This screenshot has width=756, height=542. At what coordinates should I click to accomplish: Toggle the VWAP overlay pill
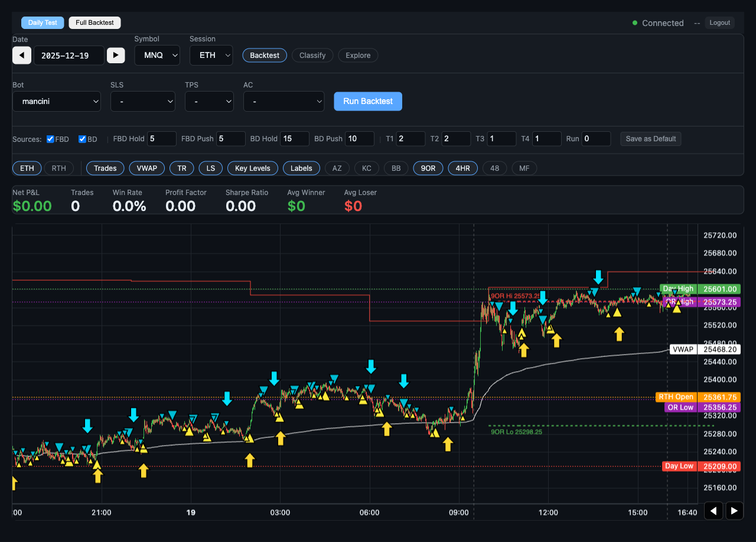146,168
